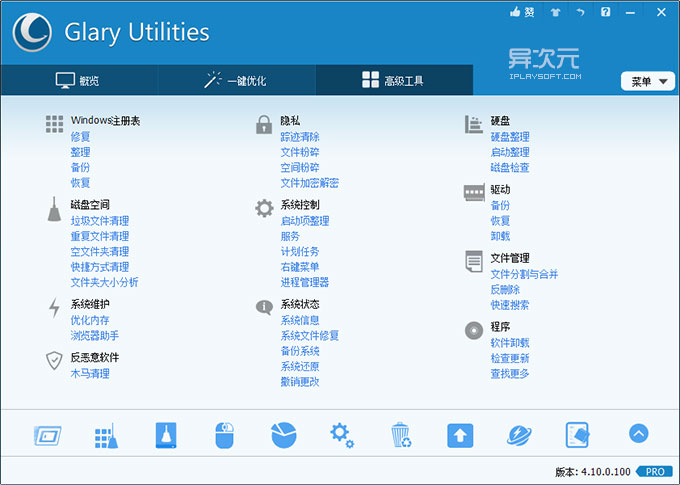Viewport: 680px width, 485px height.
Task: Switch to the 一键优化 tab
Action: 236,81
